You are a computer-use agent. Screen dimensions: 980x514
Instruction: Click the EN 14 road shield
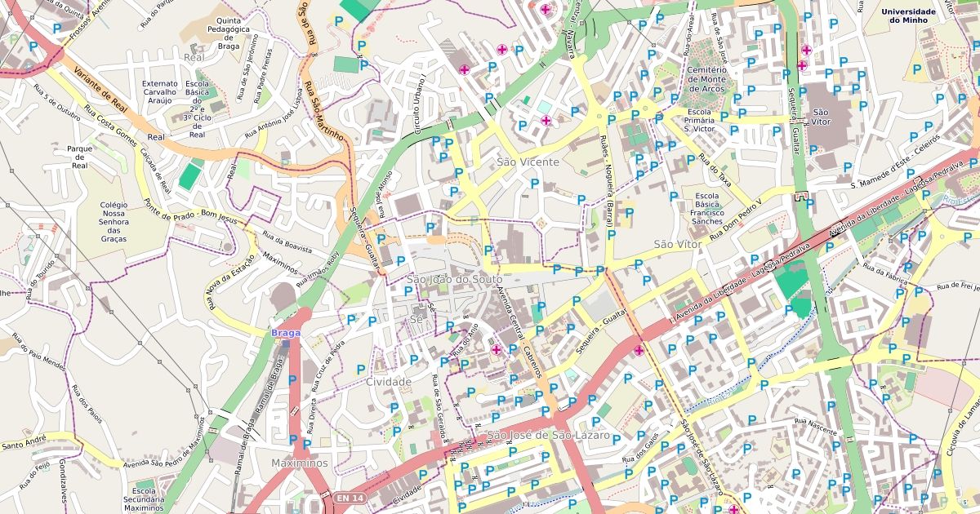(348, 498)
